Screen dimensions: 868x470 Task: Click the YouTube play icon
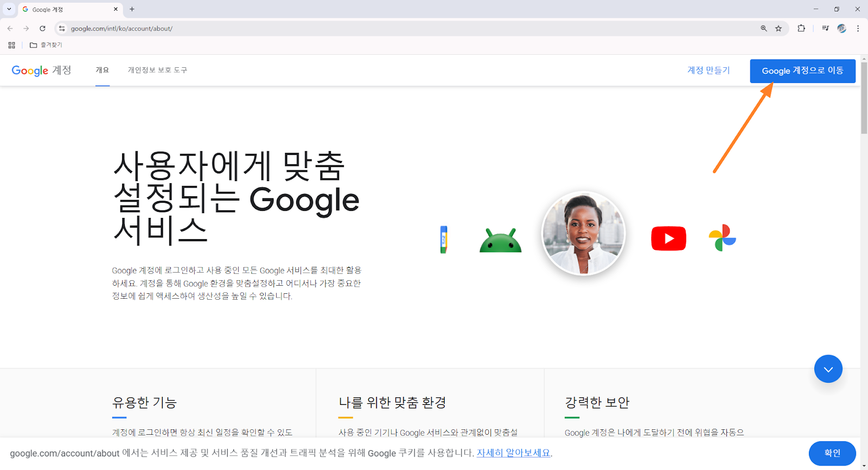coord(668,239)
